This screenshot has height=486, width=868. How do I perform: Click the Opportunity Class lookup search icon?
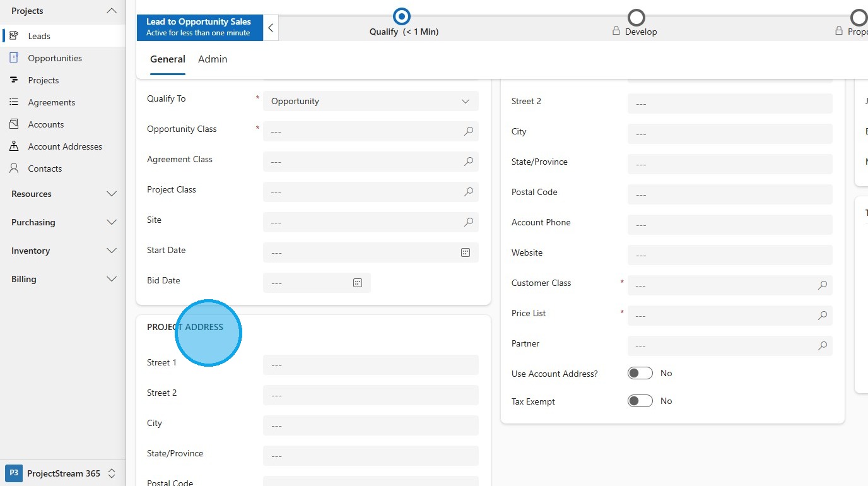(469, 131)
